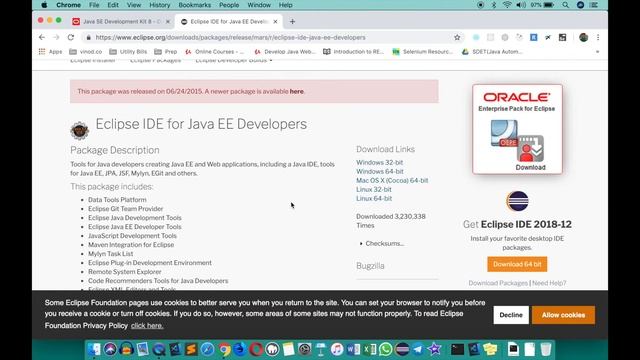
Task: Click the Linux 32-bit download link
Action: point(373,189)
